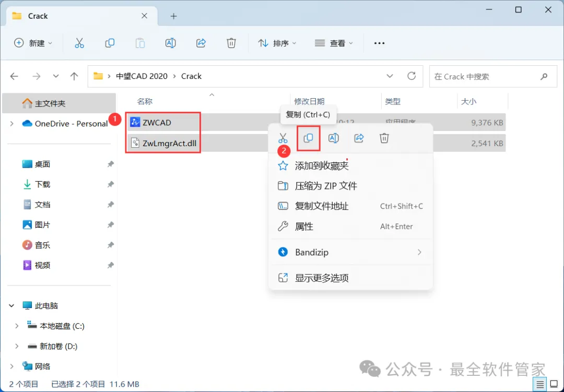Screen dimensions: 564x392
Task: Click the toolbar Rename icon
Action: click(170, 43)
